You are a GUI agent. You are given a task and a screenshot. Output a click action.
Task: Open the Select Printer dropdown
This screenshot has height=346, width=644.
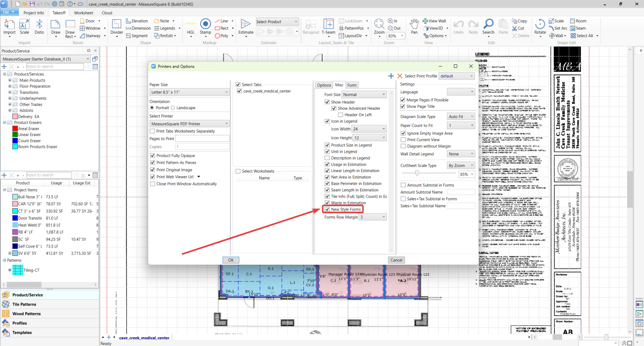189,124
